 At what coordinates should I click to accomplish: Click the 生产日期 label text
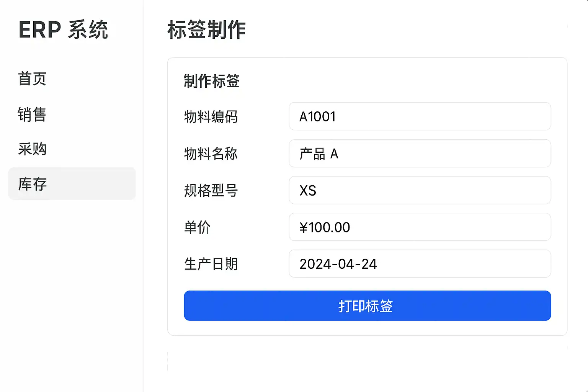click(x=211, y=264)
